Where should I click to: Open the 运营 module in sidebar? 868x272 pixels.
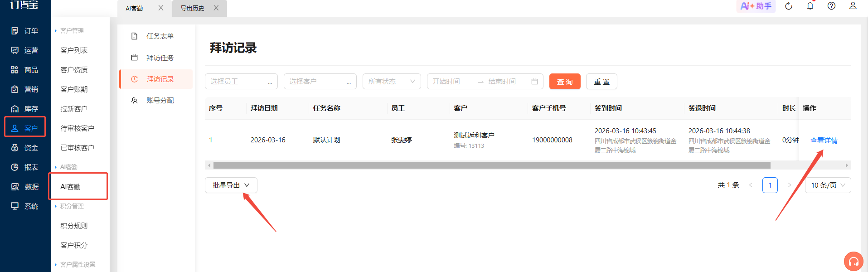pos(25,50)
